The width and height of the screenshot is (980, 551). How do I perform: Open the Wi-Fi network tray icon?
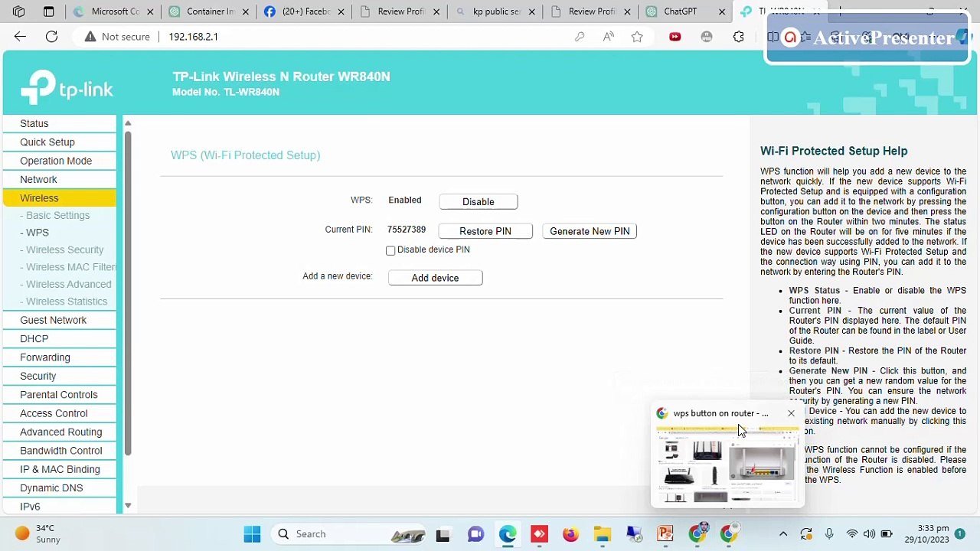pos(851,534)
